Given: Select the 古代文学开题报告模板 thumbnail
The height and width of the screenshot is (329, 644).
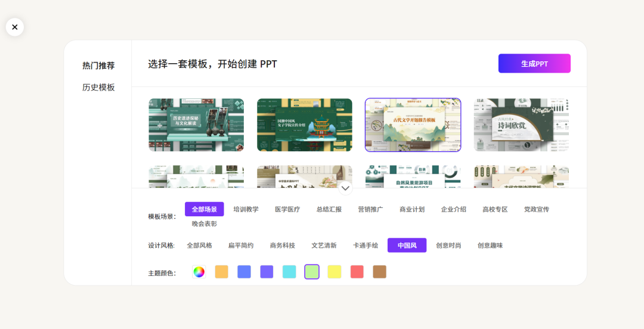Looking at the screenshot, I should click(413, 125).
